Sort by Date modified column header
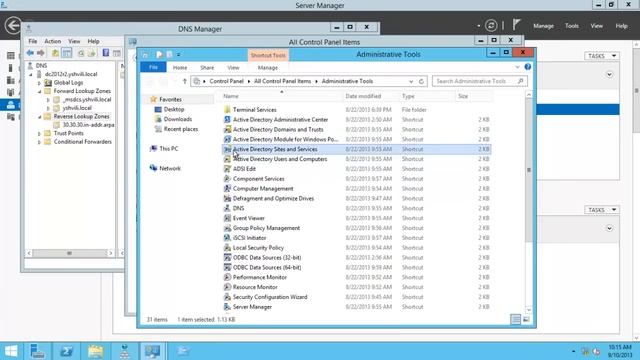The width and height of the screenshot is (640, 360). pos(363,96)
